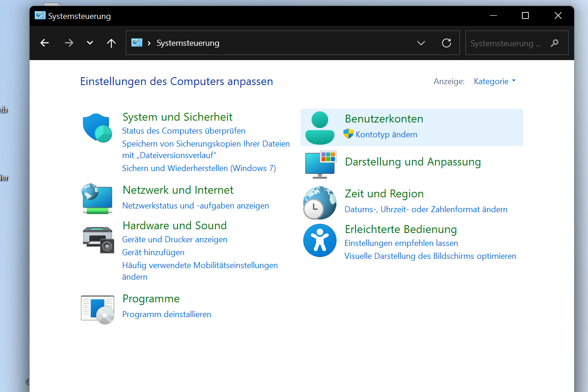Open Netzwerkstatus und -aufgaben anzeigen
Screen dimensions: 588x392
[x=196, y=206]
